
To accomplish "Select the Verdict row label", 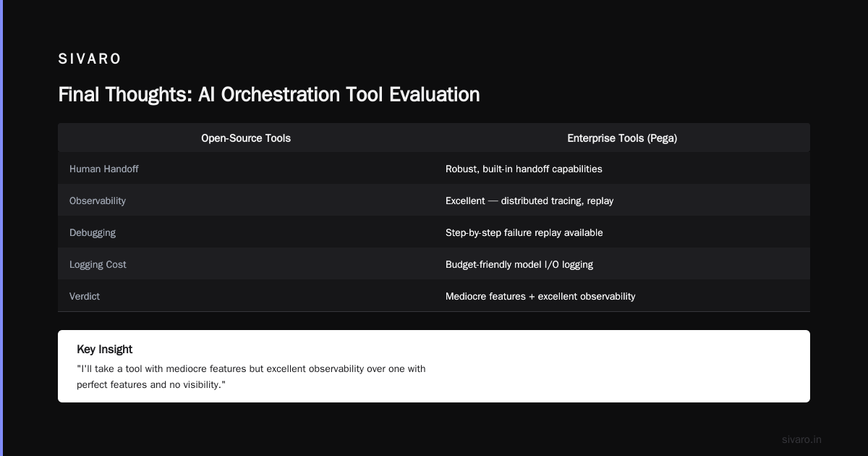I will pos(85,296).
